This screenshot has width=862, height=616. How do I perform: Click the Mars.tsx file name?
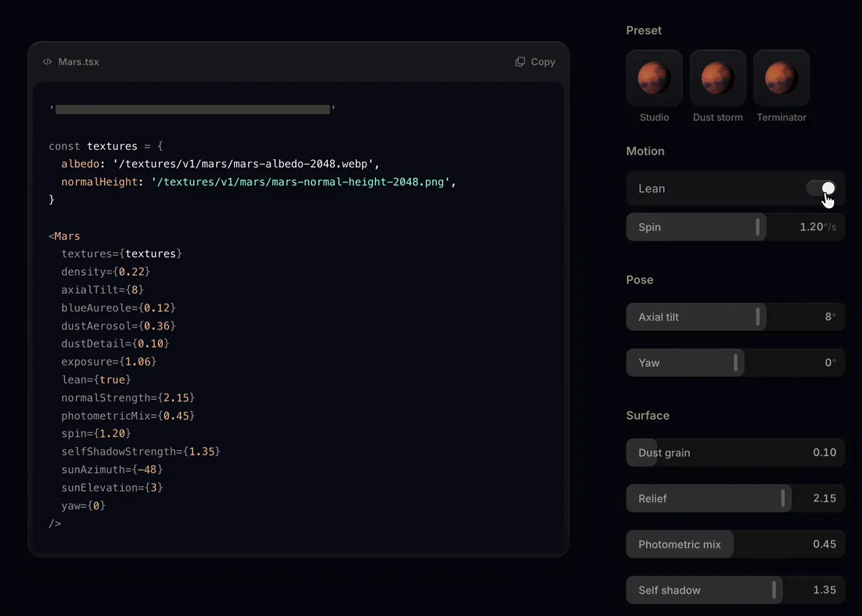[x=78, y=62]
